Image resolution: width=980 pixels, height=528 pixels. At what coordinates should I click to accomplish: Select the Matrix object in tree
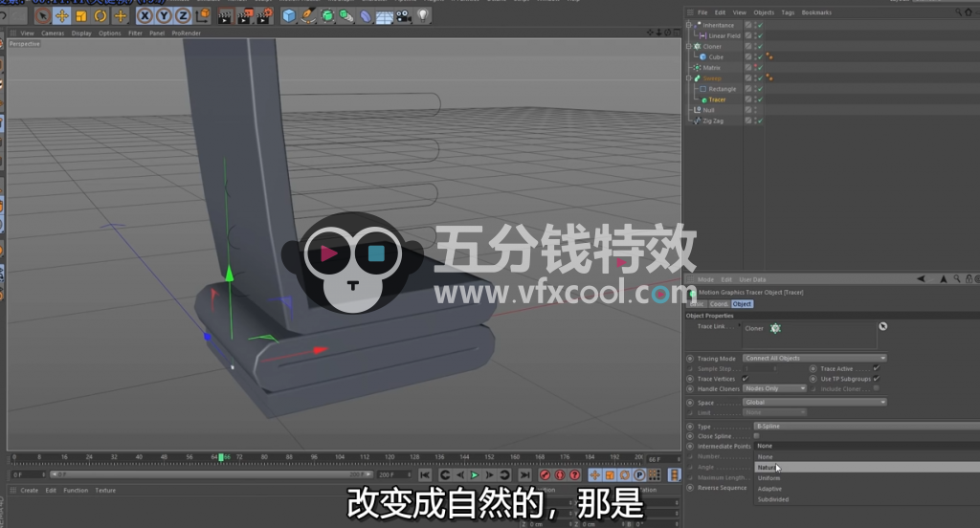(711, 68)
